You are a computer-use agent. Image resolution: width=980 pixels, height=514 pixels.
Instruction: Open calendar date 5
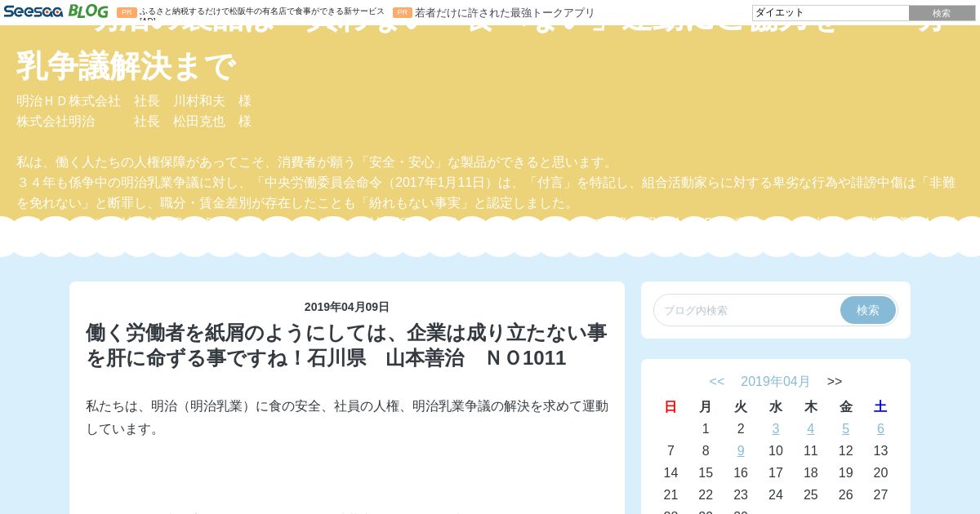(x=846, y=428)
